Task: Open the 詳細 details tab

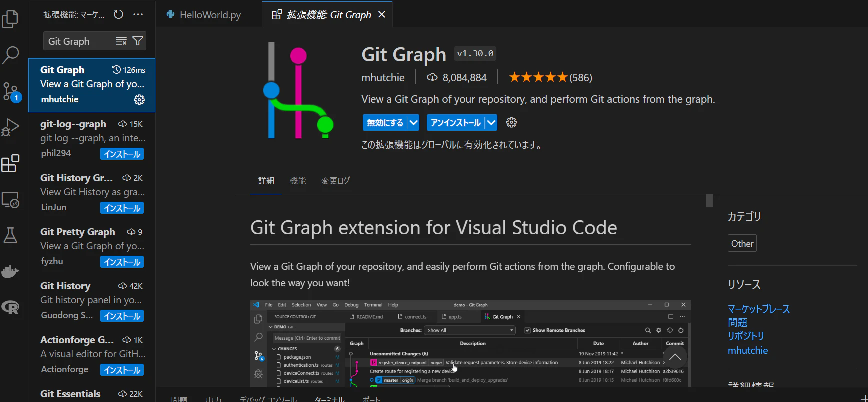Action: click(x=266, y=181)
